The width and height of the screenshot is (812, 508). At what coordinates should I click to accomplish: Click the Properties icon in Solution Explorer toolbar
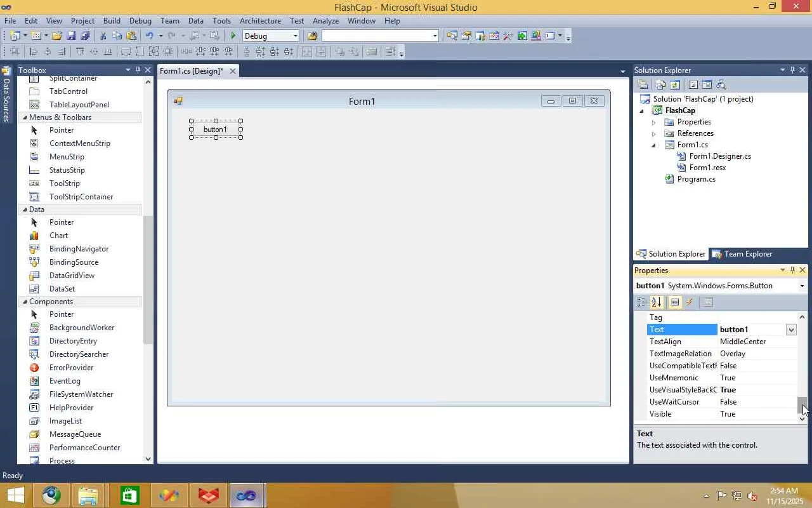point(643,84)
